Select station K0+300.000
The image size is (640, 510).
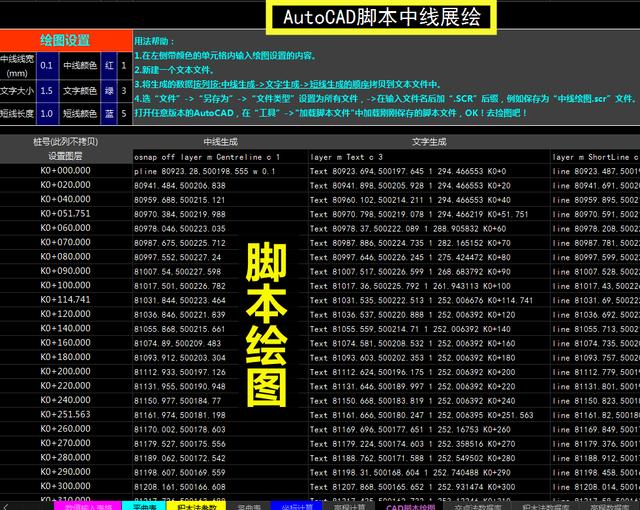(66, 486)
